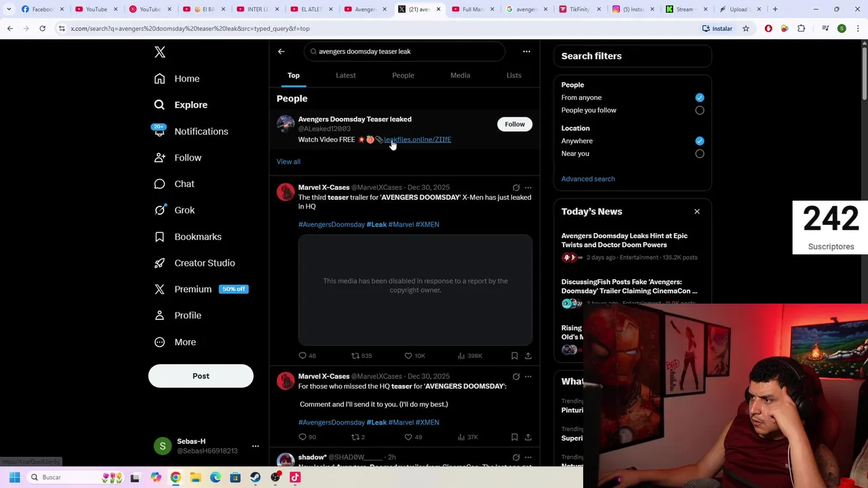Image resolution: width=868 pixels, height=488 pixels.
Task: Open Chat from the sidebar
Action: pyautogui.click(x=174, y=184)
